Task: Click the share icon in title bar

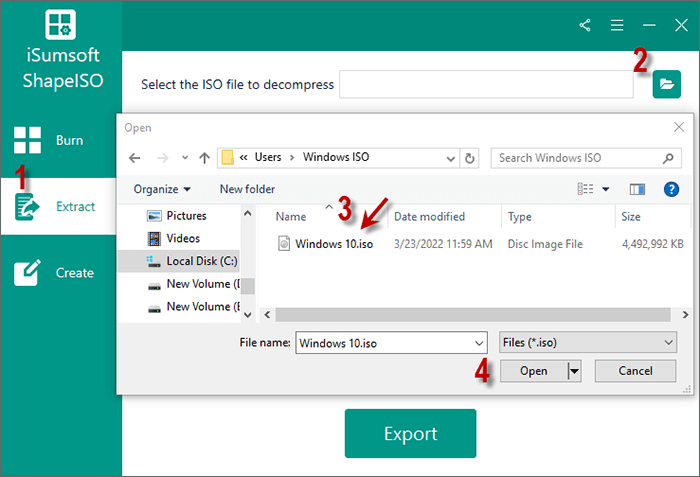Action: [585, 25]
